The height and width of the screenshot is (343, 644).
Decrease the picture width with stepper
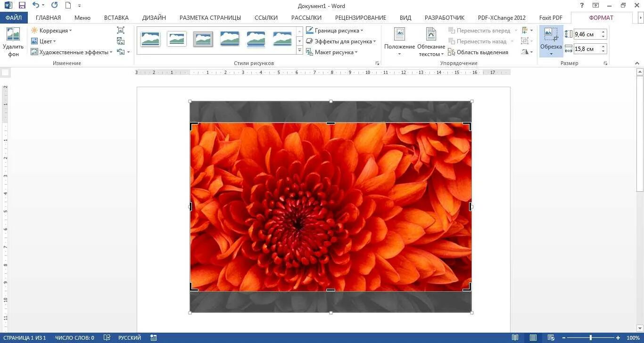click(603, 51)
